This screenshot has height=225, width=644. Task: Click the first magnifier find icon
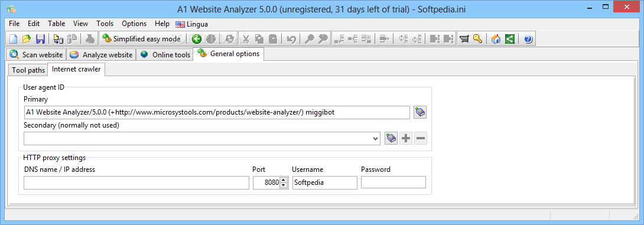[x=310, y=39]
